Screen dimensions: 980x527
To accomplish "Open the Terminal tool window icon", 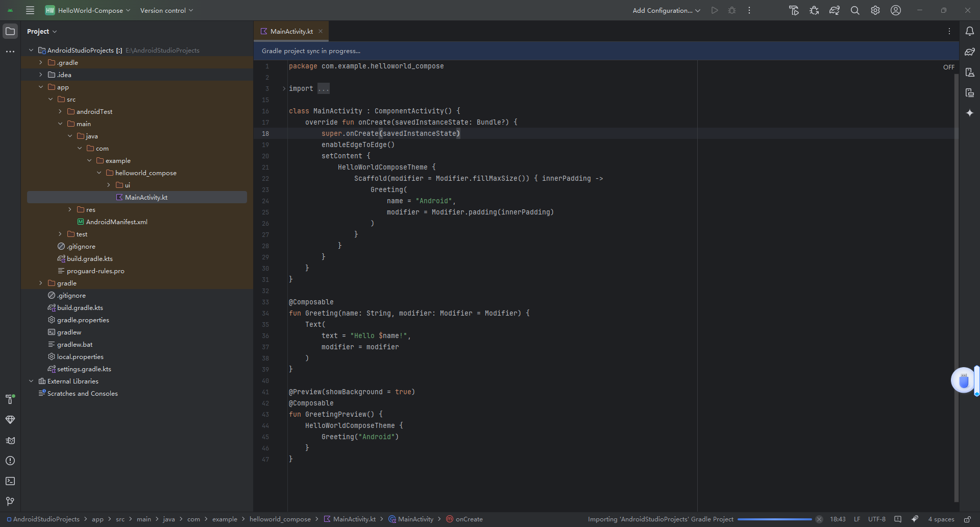I will (x=10, y=481).
